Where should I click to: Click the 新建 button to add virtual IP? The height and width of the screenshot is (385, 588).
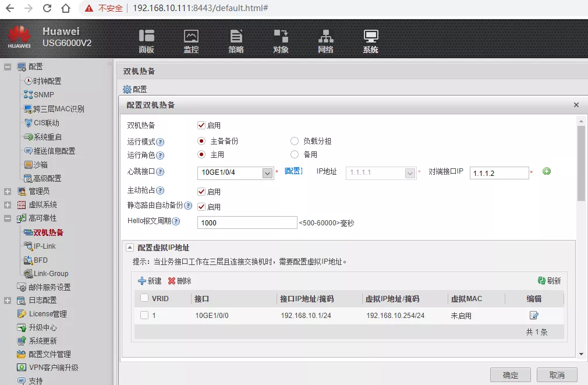(x=150, y=281)
